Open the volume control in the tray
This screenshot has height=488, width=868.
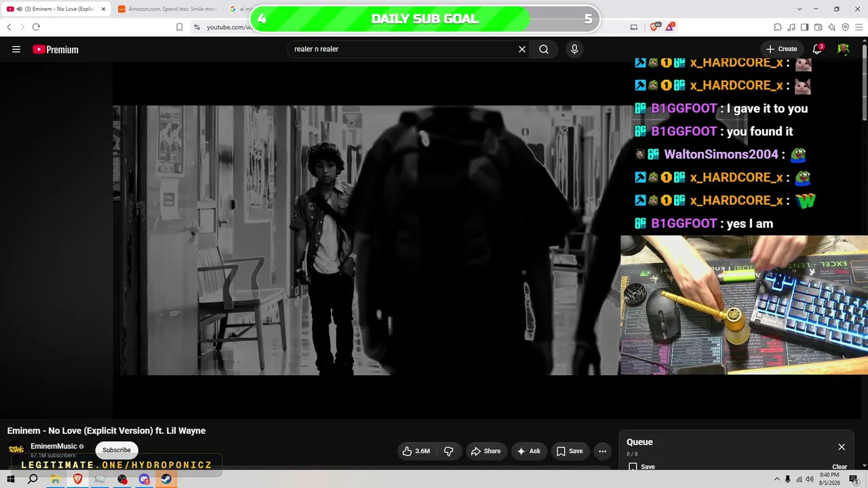(810, 479)
